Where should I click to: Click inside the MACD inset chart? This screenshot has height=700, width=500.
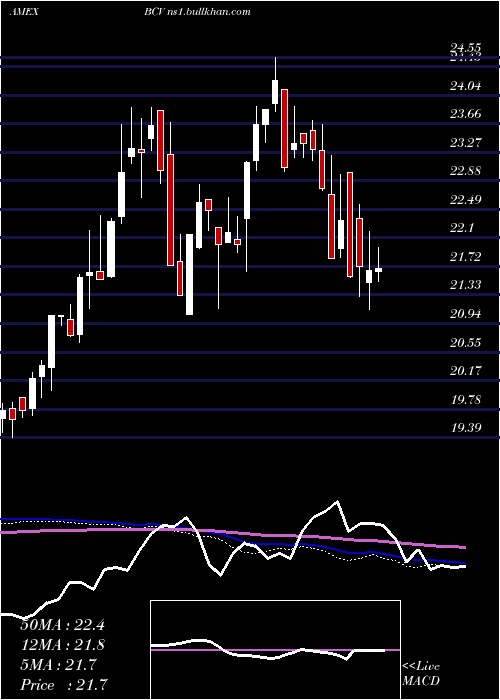(275, 650)
